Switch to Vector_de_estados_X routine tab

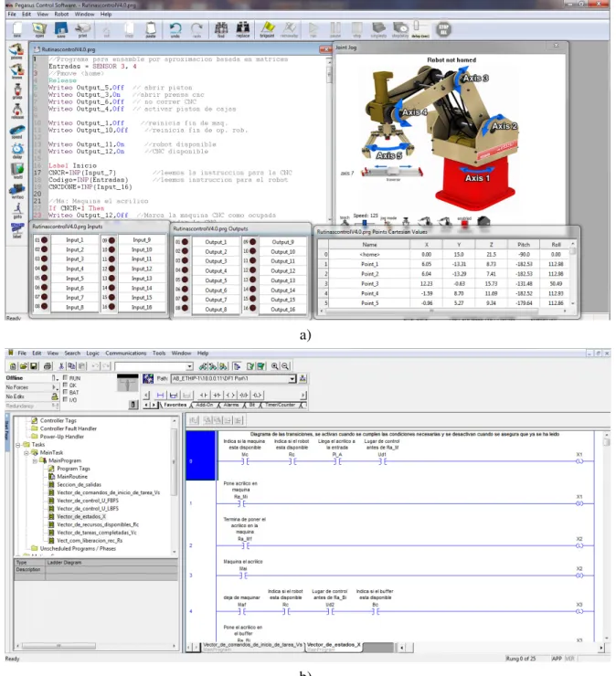[x=334, y=645]
